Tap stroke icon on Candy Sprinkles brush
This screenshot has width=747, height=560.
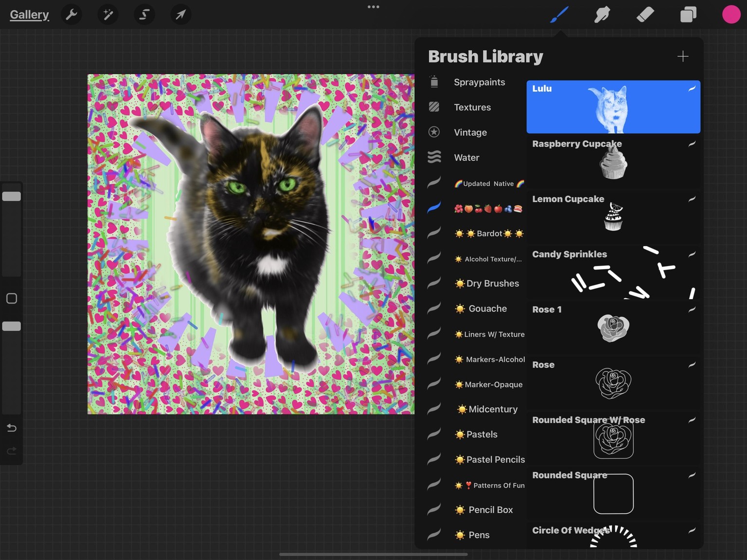692,254
